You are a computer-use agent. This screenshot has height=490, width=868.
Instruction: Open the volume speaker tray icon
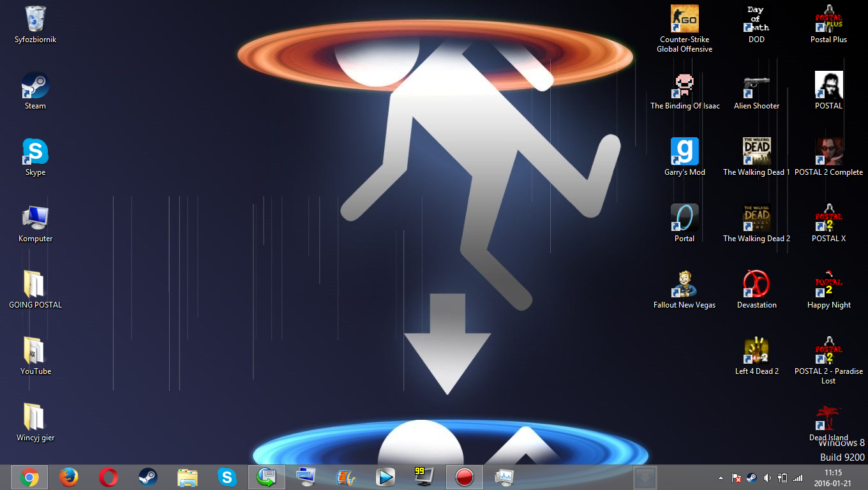767,478
